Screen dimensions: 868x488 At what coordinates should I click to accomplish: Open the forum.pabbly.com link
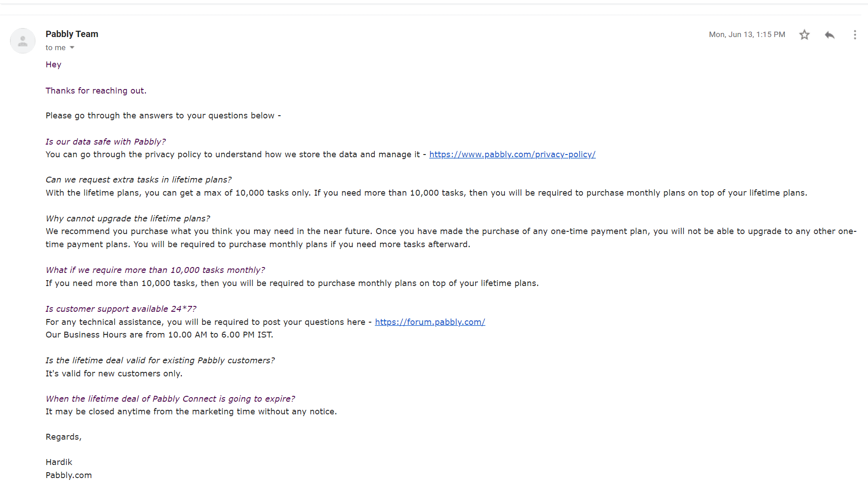tap(430, 322)
